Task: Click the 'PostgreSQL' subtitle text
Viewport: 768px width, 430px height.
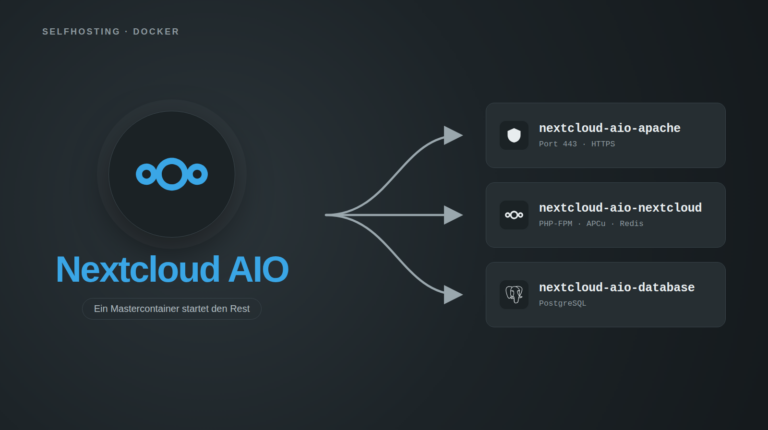Action: click(562, 303)
